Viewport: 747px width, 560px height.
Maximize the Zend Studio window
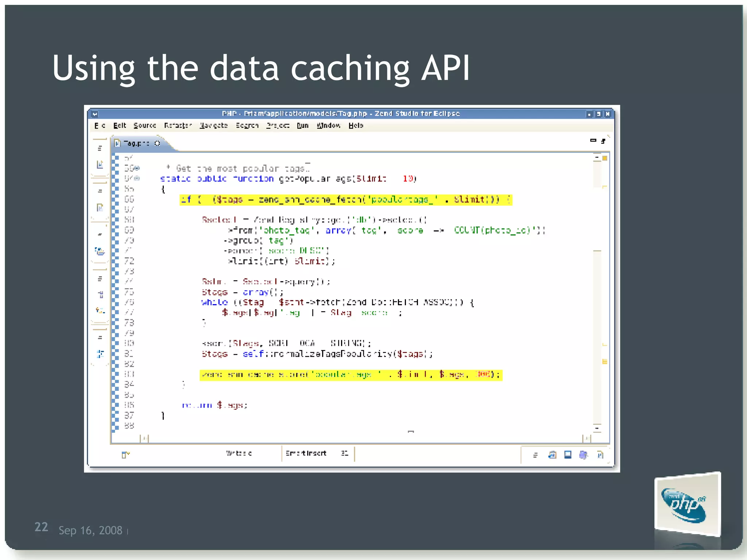click(598, 114)
